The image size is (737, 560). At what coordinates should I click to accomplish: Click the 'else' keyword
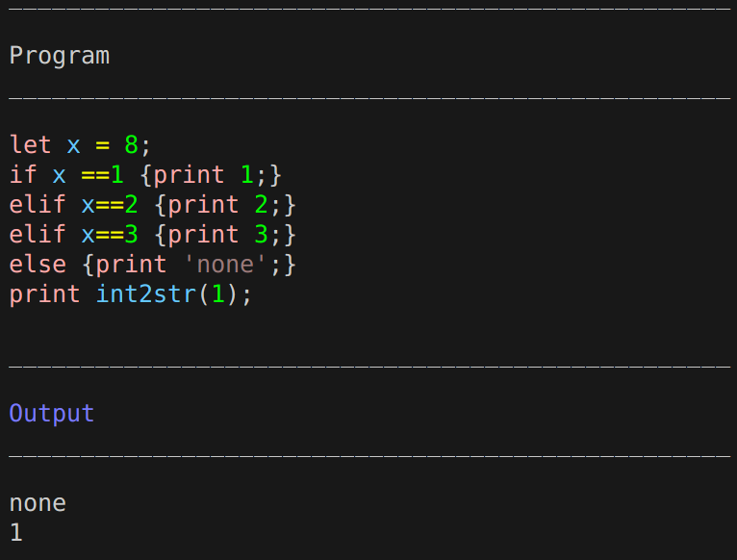[x=38, y=265]
